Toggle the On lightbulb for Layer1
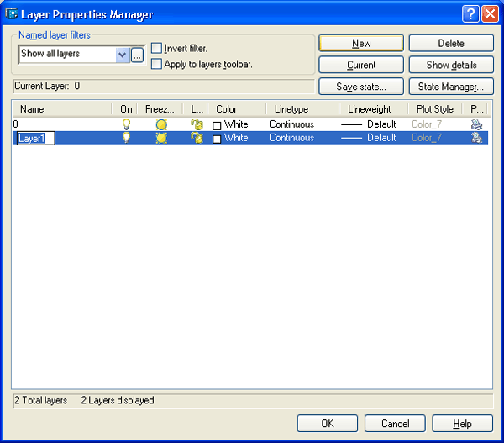Screen dimensions: 504x443 click(x=127, y=138)
